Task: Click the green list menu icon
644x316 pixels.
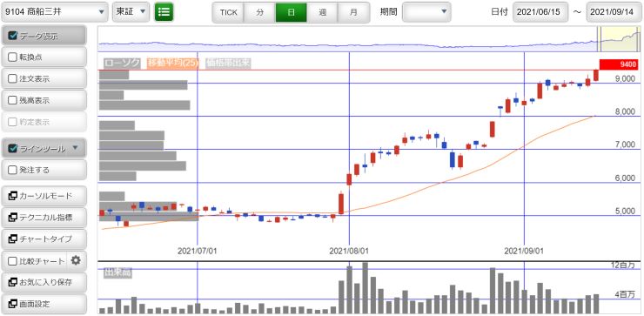Action: click(x=164, y=12)
